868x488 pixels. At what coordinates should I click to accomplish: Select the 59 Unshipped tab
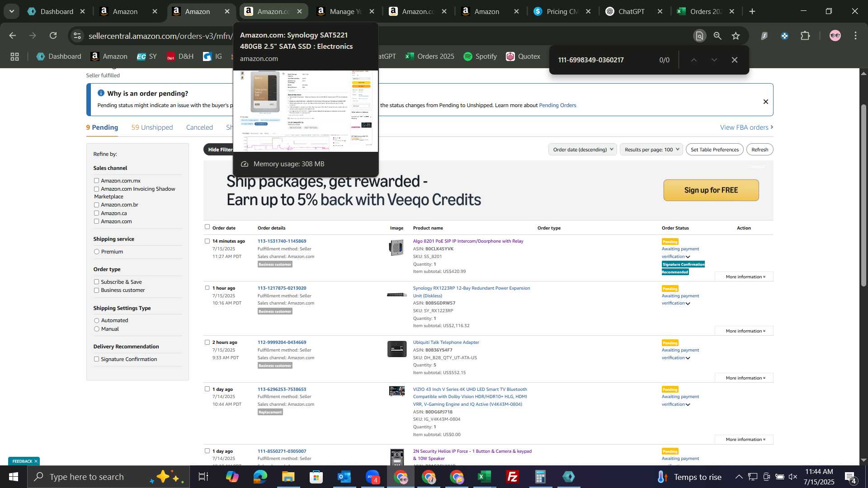click(x=152, y=127)
